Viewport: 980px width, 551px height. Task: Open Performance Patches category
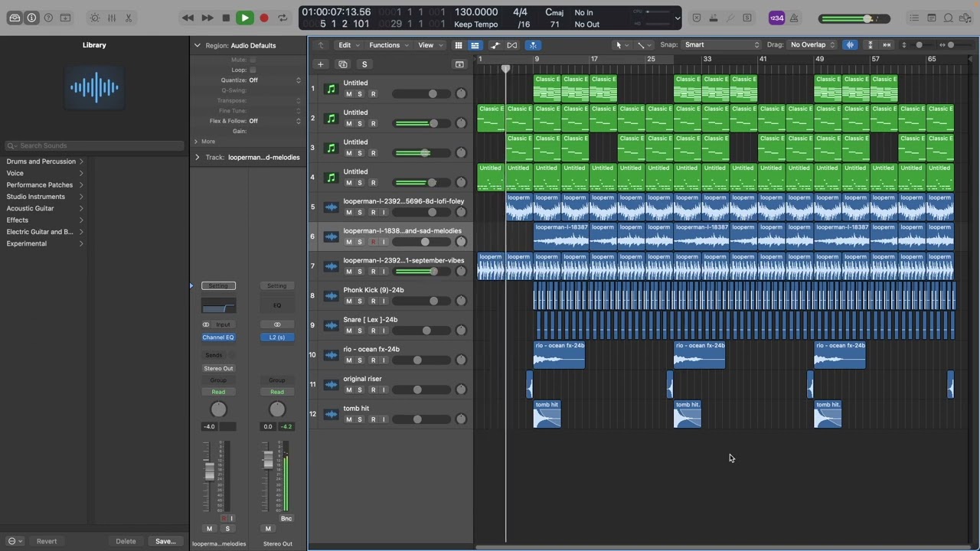(44, 185)
